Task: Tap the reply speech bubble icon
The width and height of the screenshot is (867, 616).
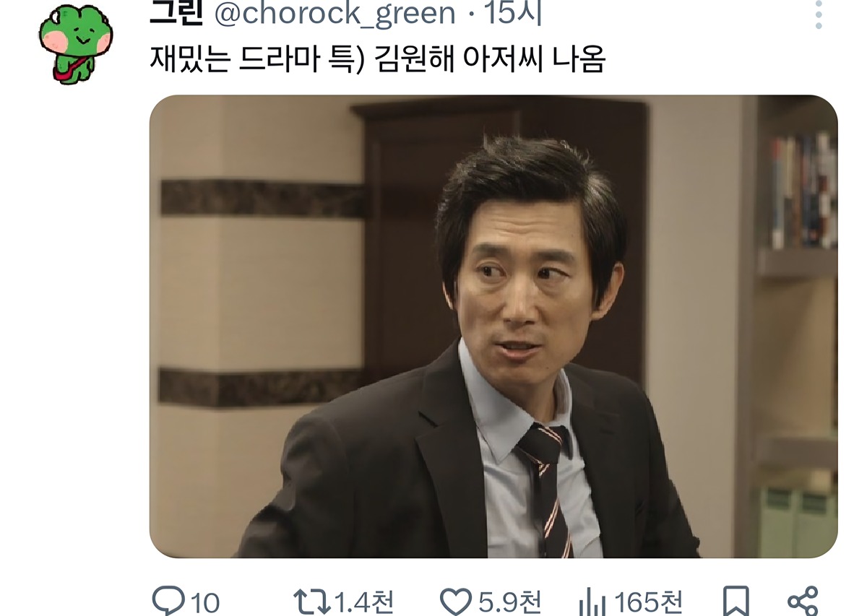Action: (168, 601)
